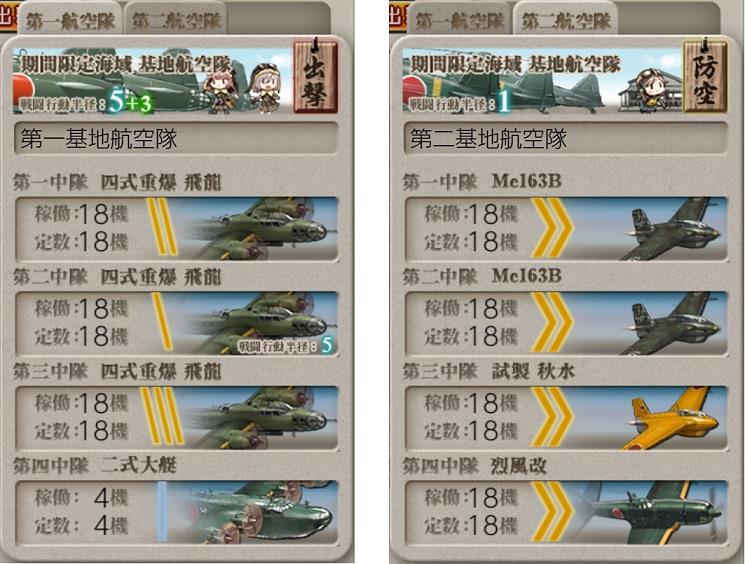Click second squadron Me163B aircraft image
This screenshot has width=745, height=564.
(670, 323)
